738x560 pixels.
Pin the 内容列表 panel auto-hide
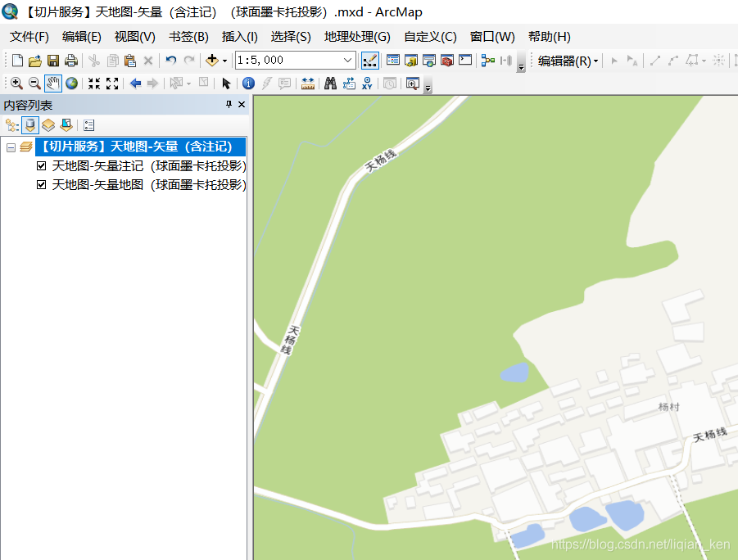tap(229, 105)
